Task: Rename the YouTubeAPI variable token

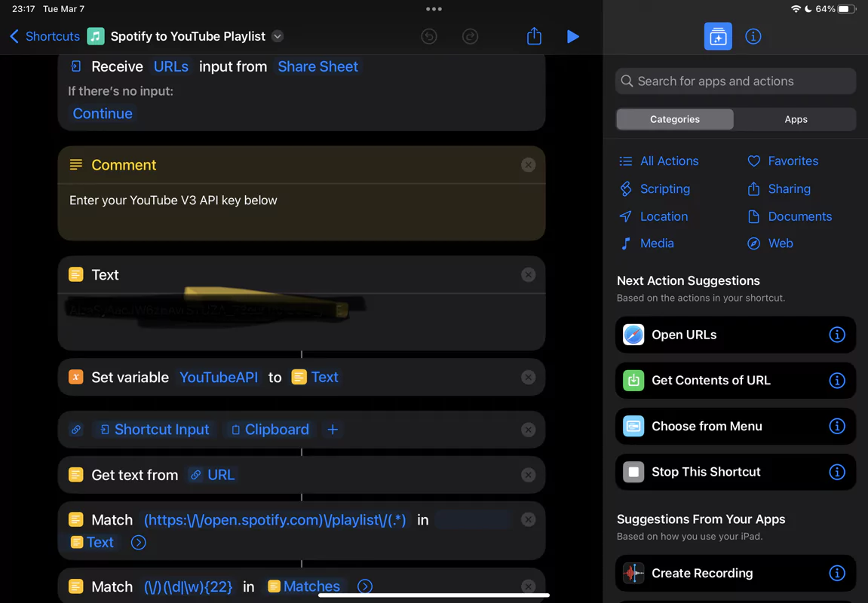Action: pos(219,378)
